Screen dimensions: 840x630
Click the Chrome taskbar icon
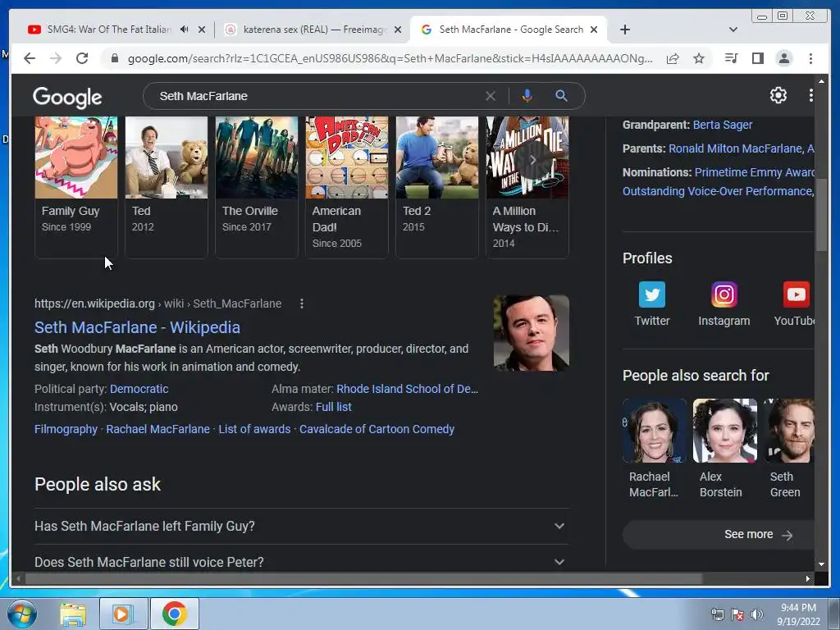point(174,614)
